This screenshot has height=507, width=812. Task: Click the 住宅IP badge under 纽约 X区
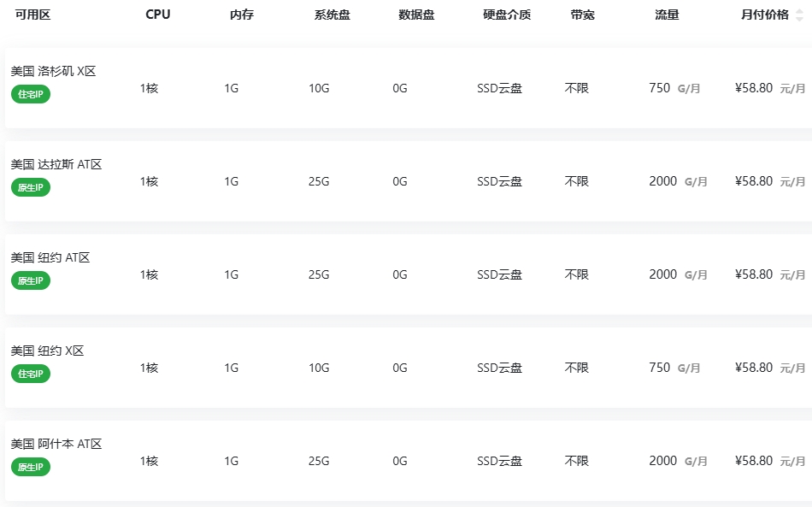[x=31, y=374]
